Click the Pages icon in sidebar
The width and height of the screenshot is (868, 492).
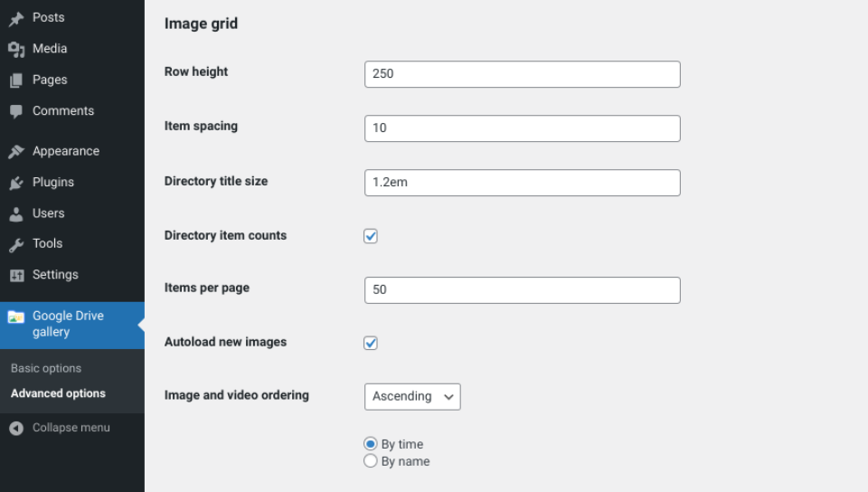click(x=16, y=80)
